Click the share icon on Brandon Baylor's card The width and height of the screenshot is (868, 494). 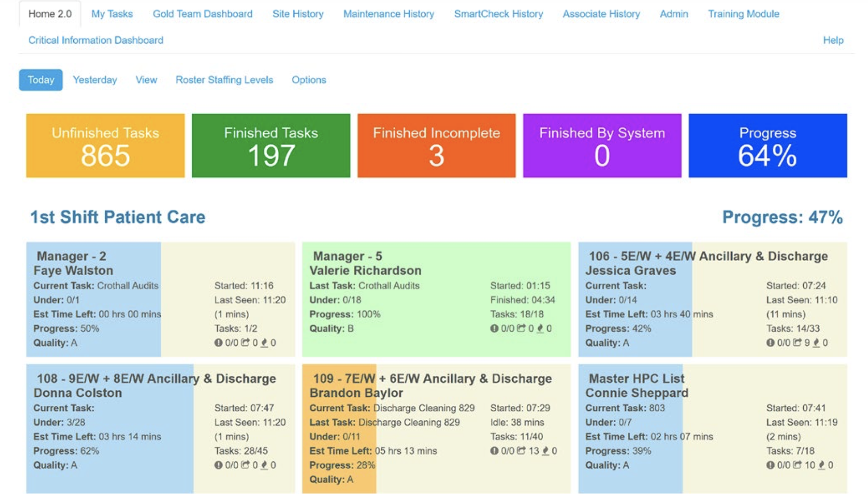pyautogui.click(x=522, y=451)
